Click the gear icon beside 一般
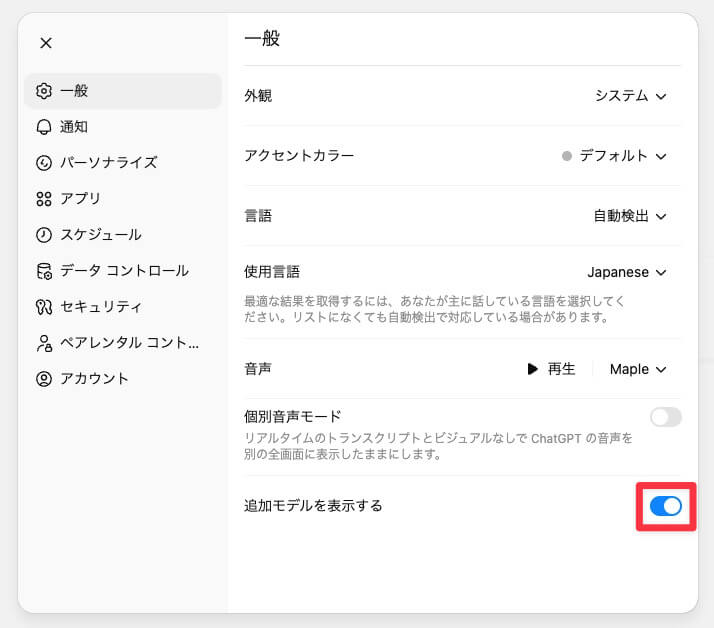The image size is (714, 628). point(44,91)
